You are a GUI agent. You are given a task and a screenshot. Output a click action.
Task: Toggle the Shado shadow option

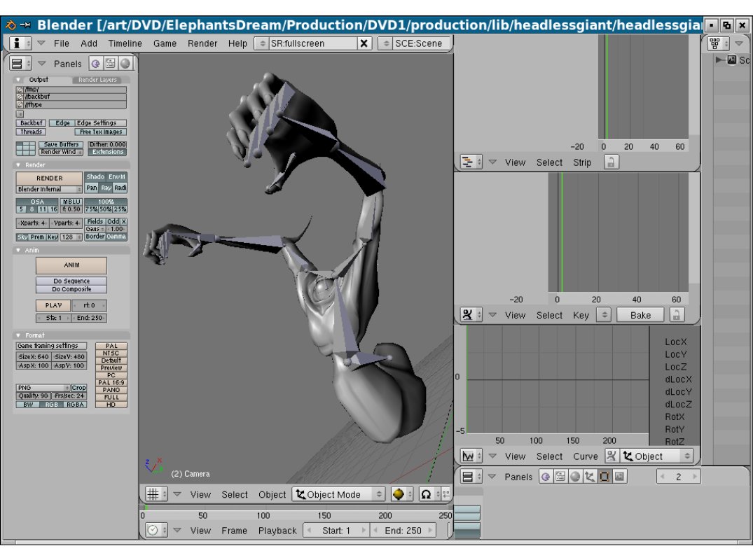[x=95, y=177]
